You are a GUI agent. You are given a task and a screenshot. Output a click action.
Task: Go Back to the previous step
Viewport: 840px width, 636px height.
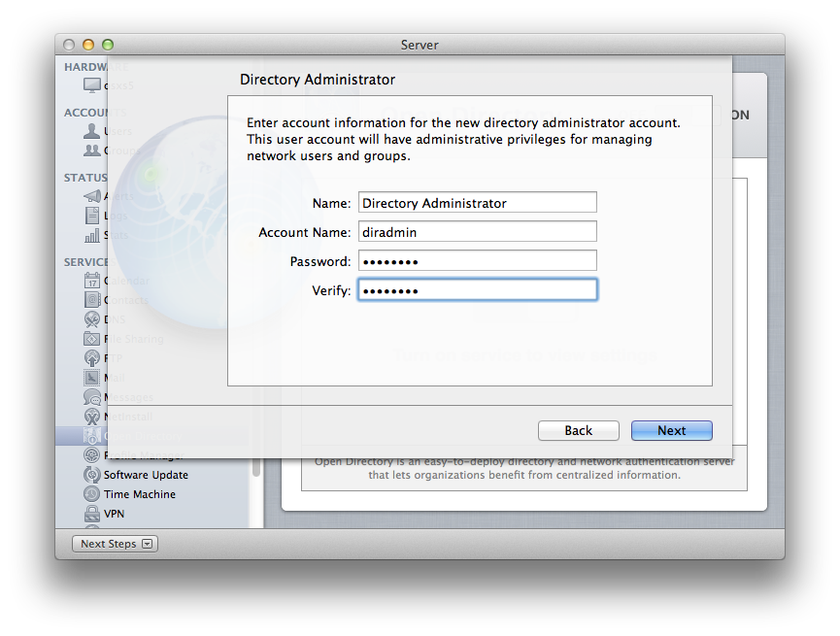(579, 431)
